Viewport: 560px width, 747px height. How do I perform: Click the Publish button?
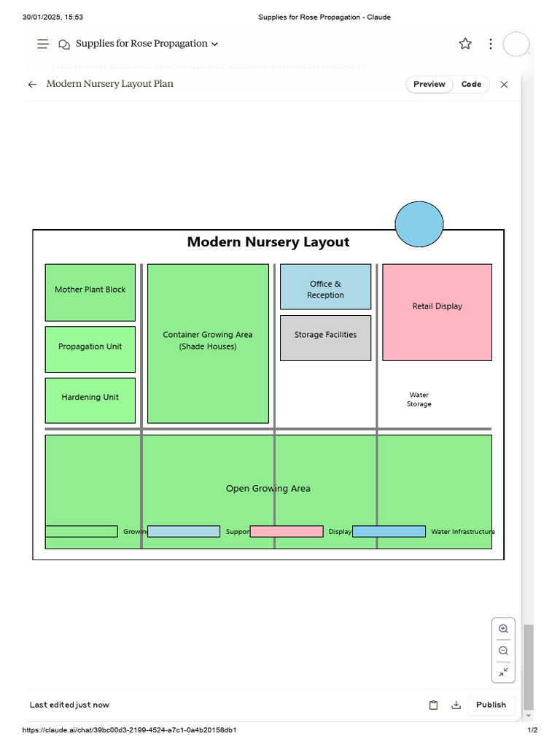tap(491, 705)
